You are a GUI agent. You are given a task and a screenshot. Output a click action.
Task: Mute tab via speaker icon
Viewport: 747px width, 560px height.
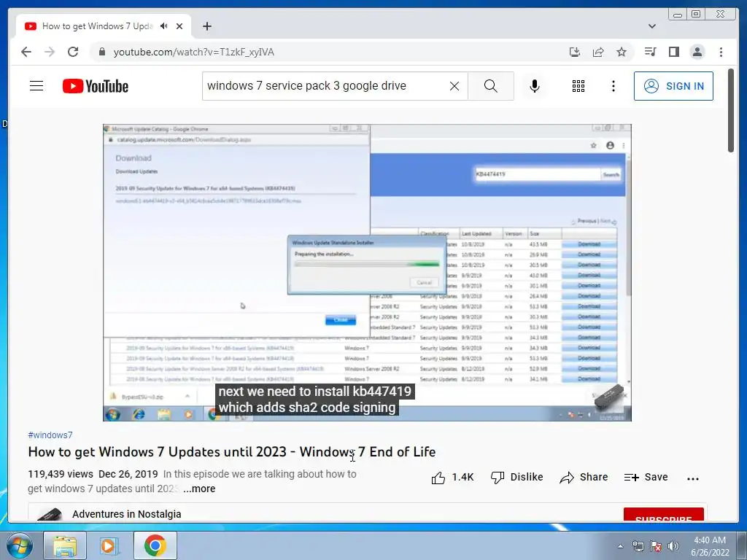pos(164,26)
